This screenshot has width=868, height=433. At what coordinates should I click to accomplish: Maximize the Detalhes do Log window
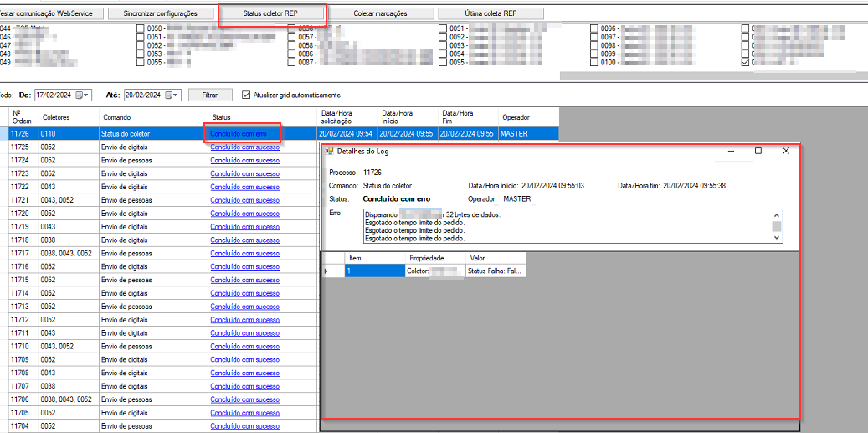(758, 152)
